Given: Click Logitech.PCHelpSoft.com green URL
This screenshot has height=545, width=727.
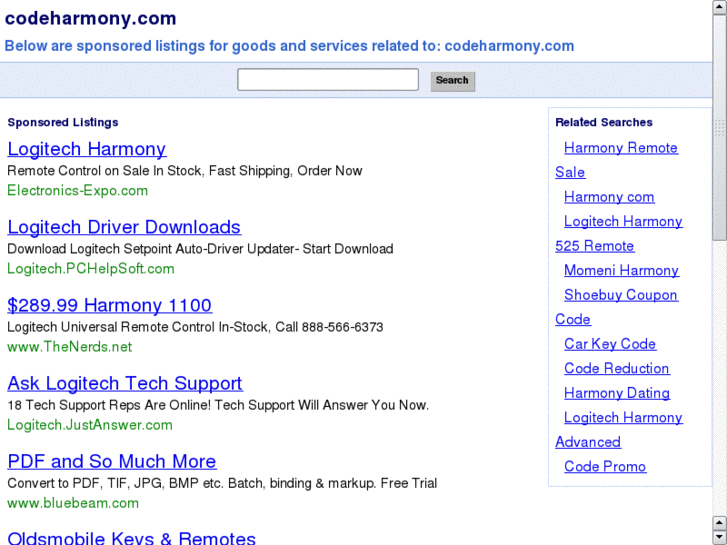Looking at the screenshot, I should pyautogui.click(x=91, y=269).
